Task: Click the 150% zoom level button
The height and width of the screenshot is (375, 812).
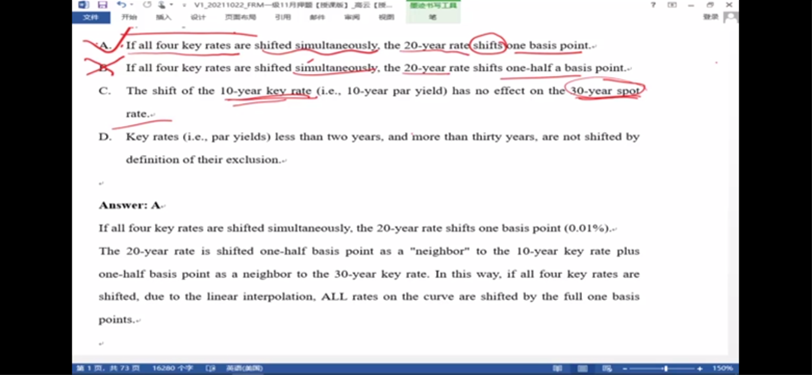Action: 722,368
